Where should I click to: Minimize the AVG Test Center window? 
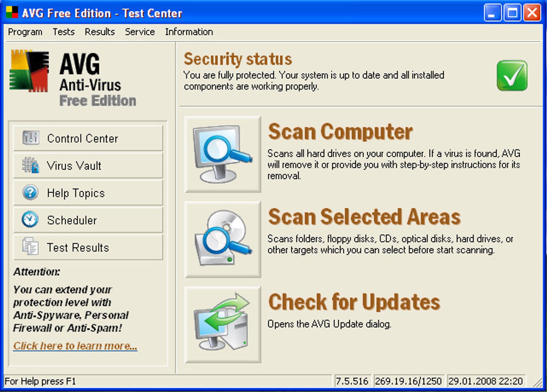tap(492, 13)
